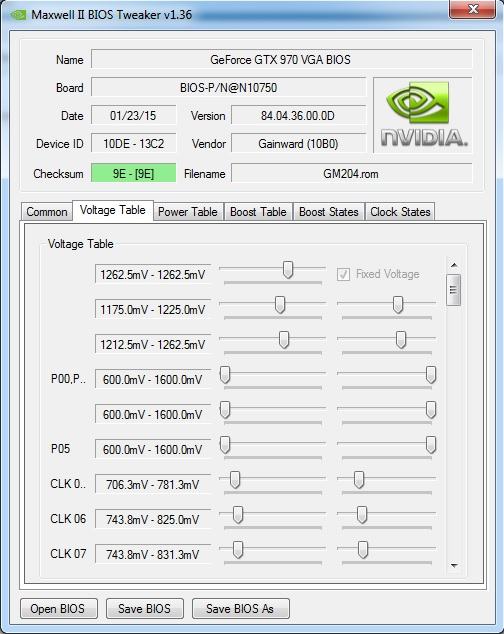Click the Filename field GM204.rom
504x634 pixels.
pos(352,173)
